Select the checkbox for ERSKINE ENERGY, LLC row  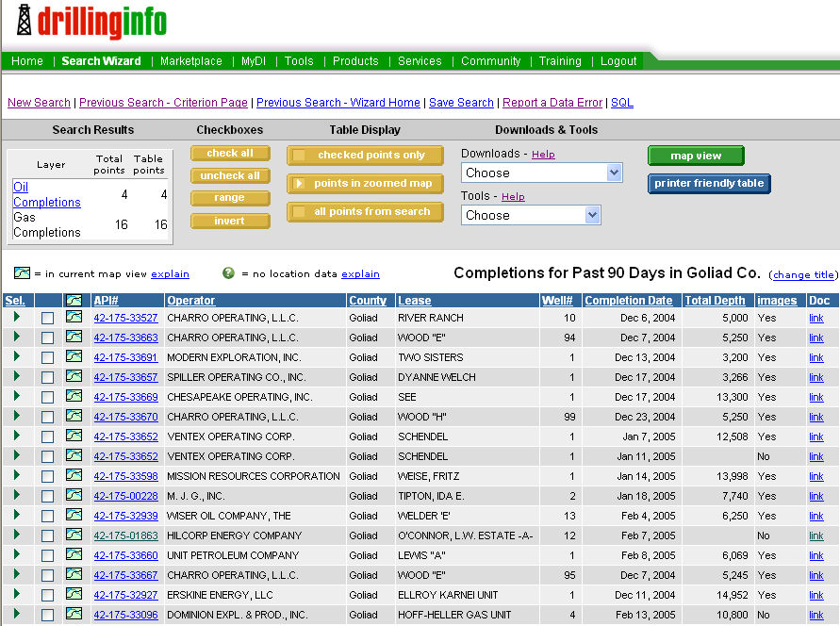point(47,596)
